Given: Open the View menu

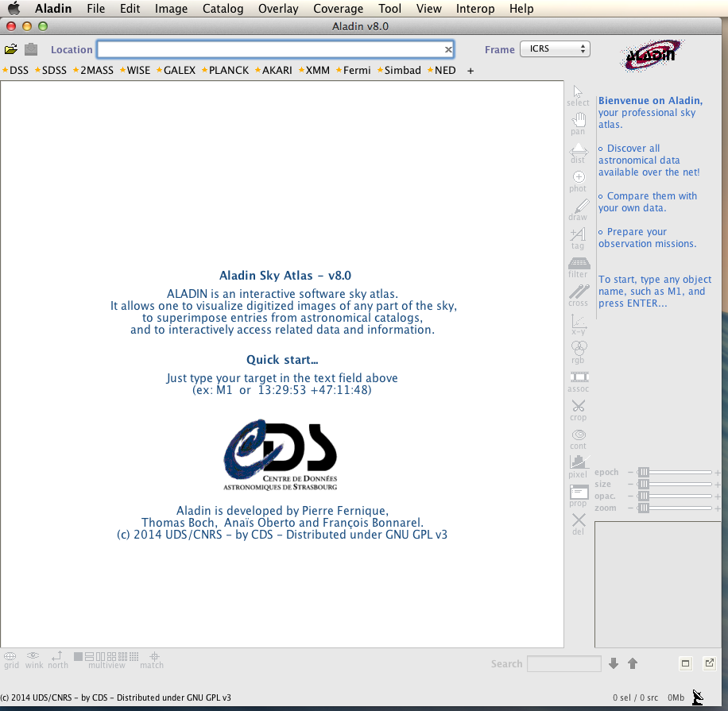Looking at the screenshot, I should tap(428, 9).
